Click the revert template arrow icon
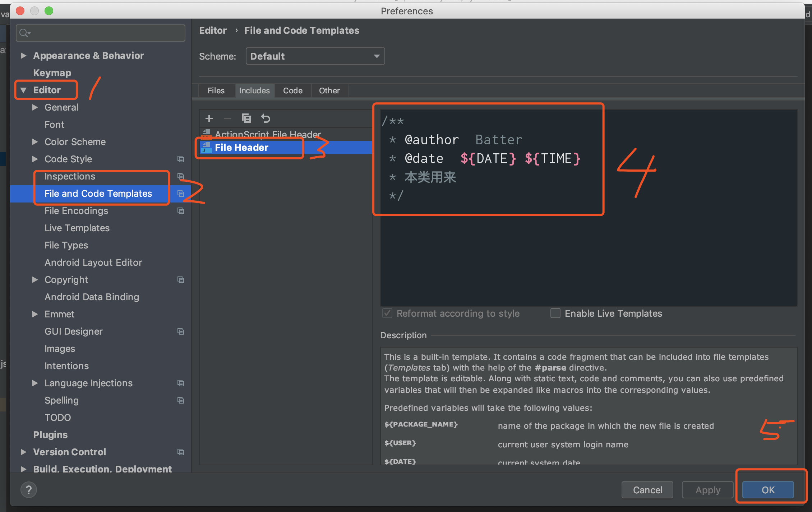812x512 pixels. tap(266, 118)
